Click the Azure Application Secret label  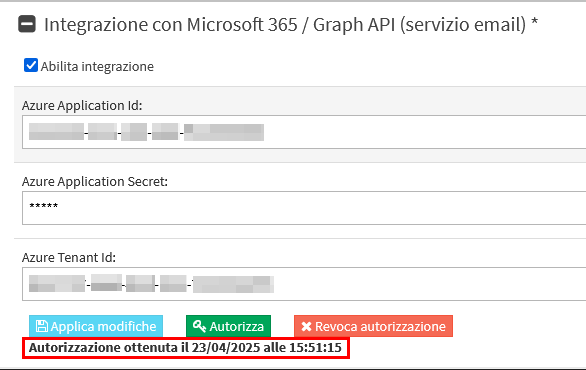[x=95, y=182]
